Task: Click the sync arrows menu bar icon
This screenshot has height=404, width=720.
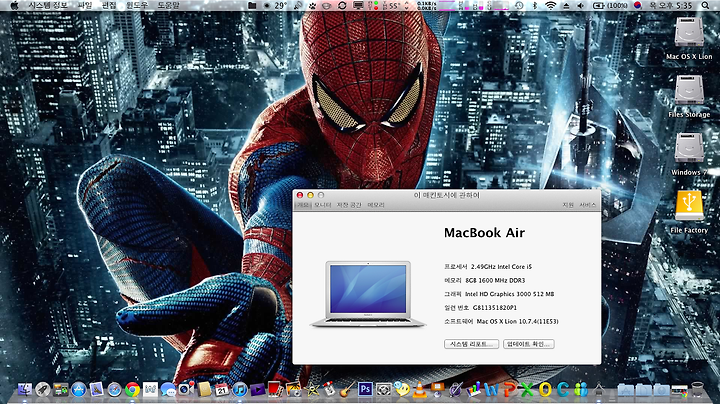Action: click(x=342, y=6)
